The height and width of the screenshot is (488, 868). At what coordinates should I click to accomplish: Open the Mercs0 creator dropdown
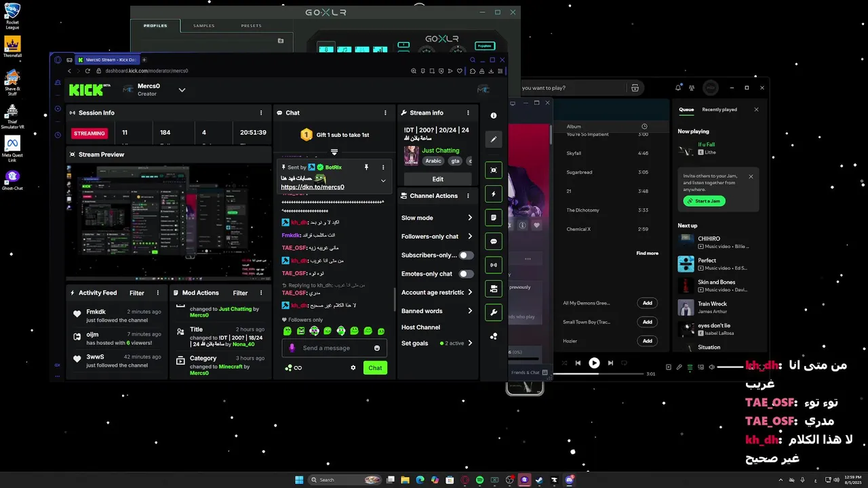pyautogui.click(x=182, y=89)
